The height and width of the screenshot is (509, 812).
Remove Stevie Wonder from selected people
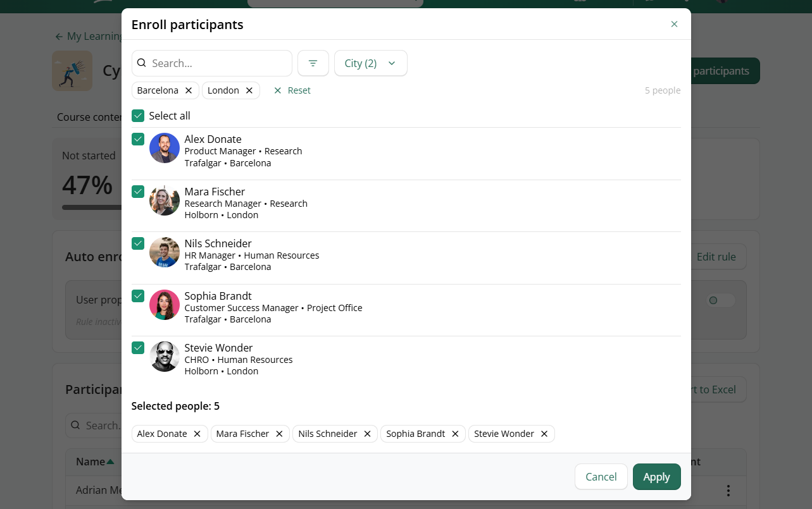[544, 434]
